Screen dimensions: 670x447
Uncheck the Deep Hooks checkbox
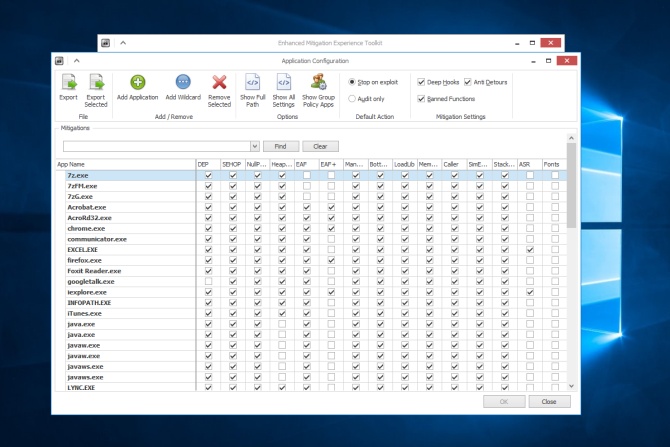tap(421, 82)
